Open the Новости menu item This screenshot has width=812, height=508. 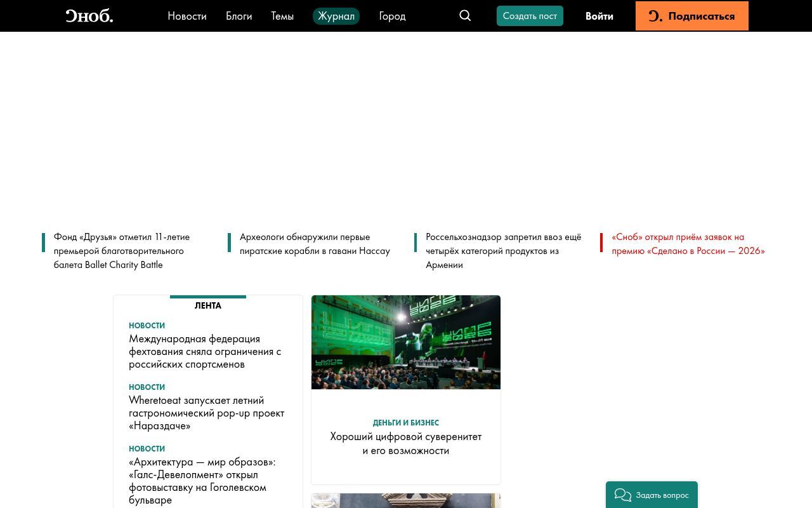pos(187,16)
